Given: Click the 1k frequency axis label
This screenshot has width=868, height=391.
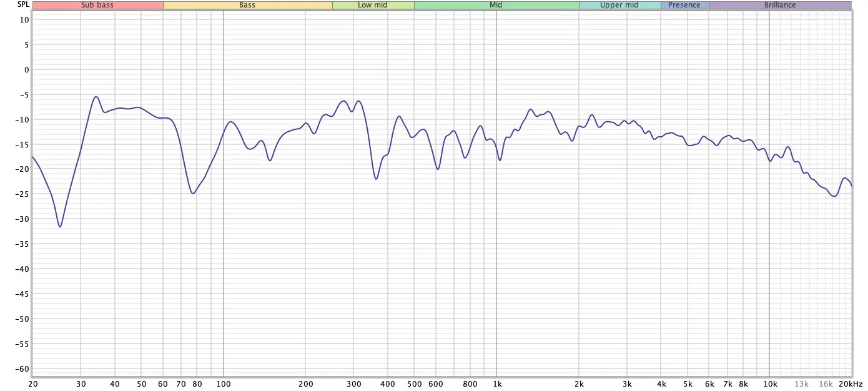Looking at the screenshot, I should [496, 384].
